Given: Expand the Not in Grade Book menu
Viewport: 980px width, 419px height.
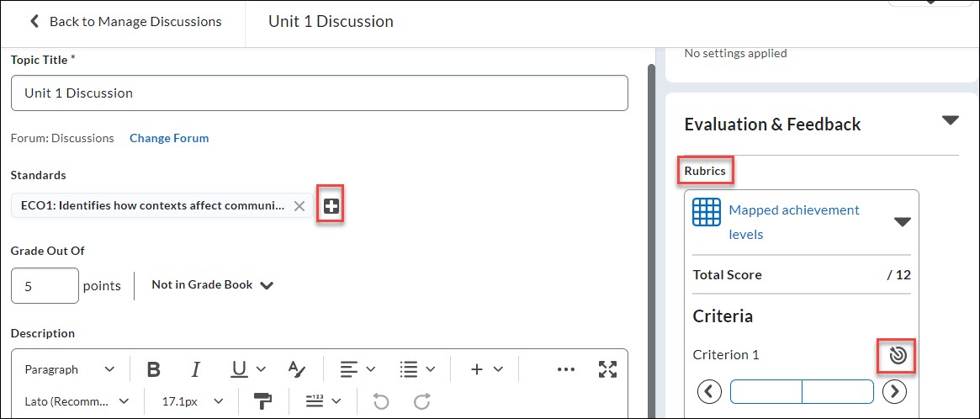Looking at the screenshot, I should point(213,285).
